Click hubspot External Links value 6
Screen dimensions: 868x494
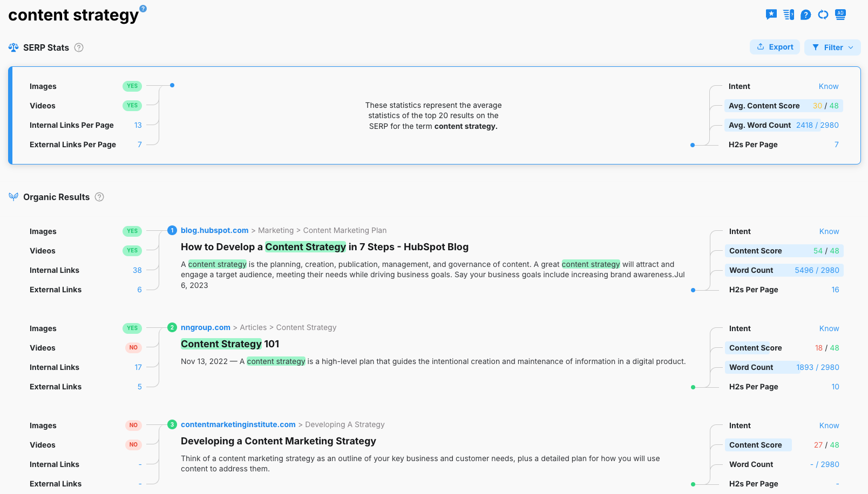pos(139,290)
